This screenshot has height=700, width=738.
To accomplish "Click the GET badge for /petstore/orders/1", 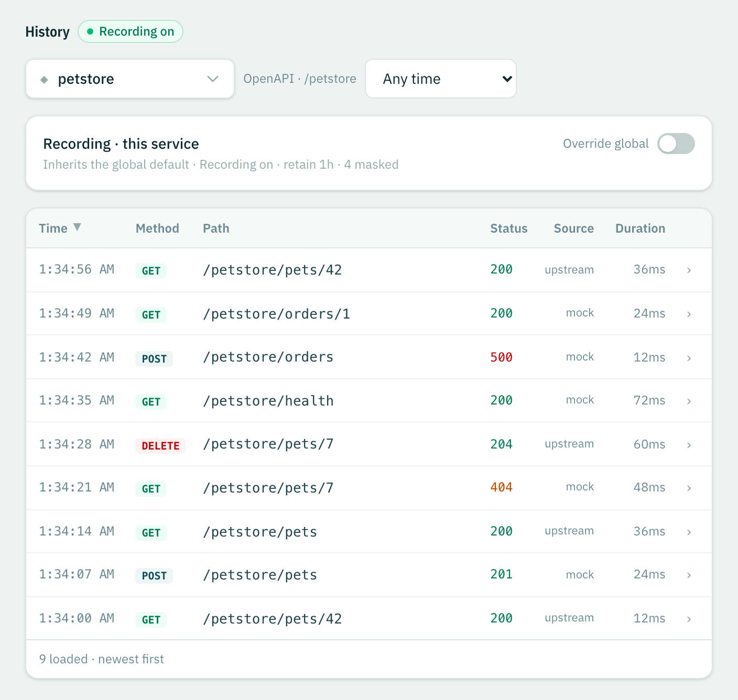I will pos(151,314).
